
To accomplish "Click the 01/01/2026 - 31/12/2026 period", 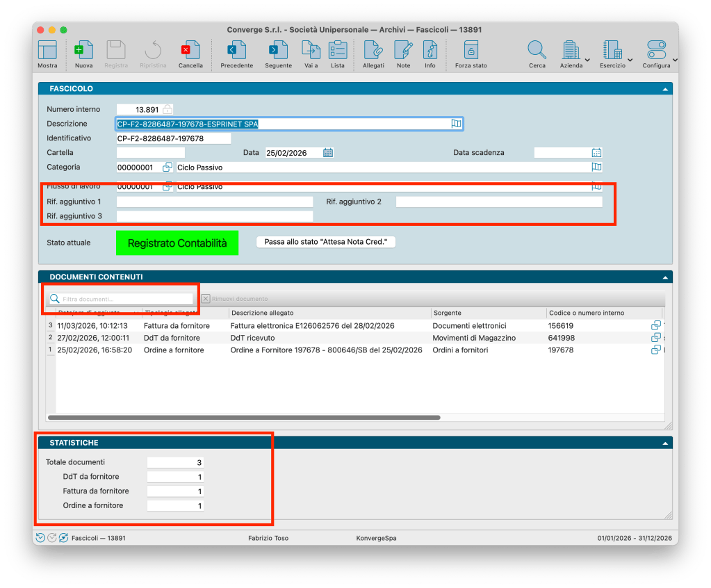I will pyautogui.click(x=635, y=538).
